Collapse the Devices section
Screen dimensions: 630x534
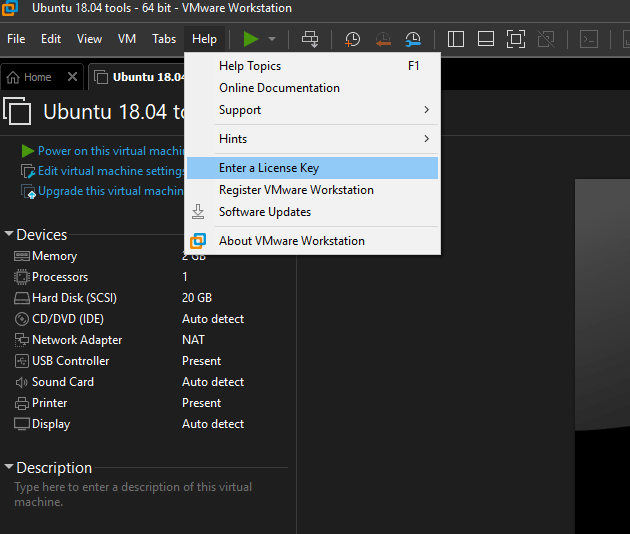(9, 233)
